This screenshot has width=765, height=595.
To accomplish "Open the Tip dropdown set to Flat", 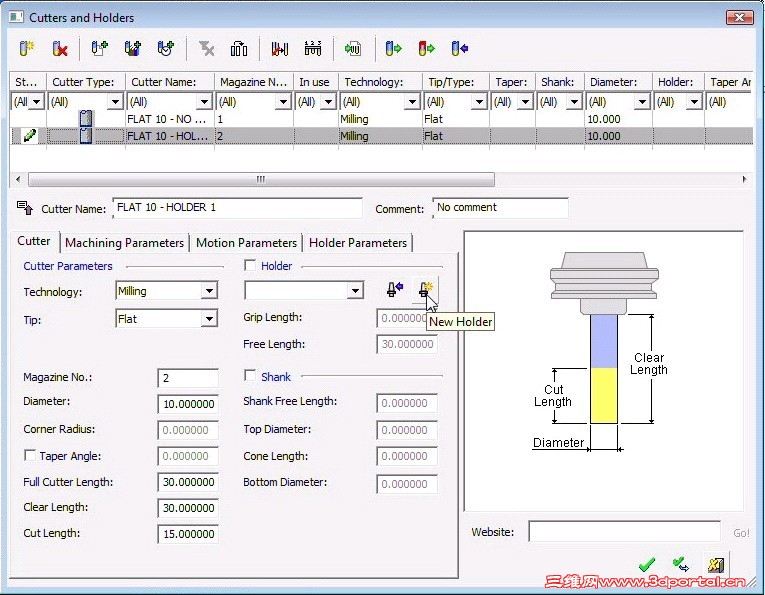I will (x=209, y=318).
